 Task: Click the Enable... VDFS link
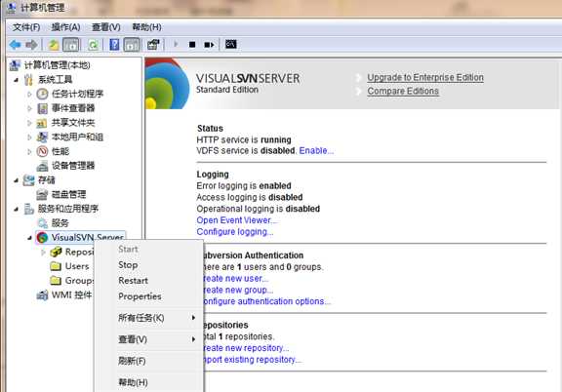click(x=316, y=151)
